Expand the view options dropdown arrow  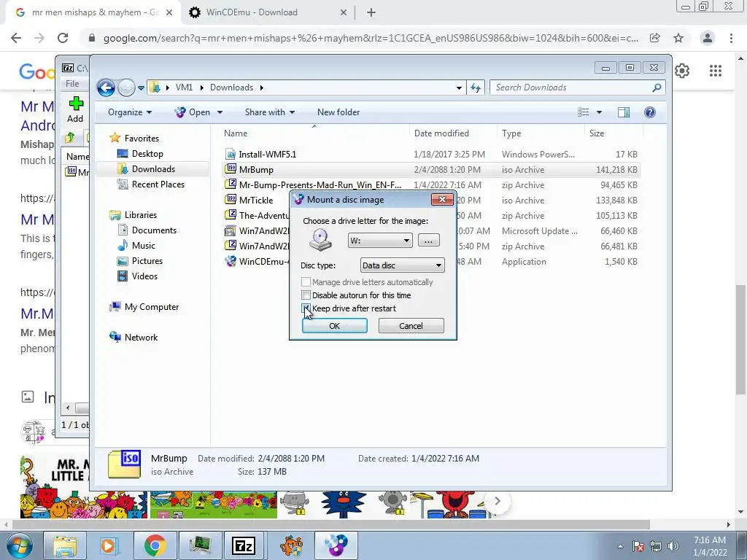point(600,112)
